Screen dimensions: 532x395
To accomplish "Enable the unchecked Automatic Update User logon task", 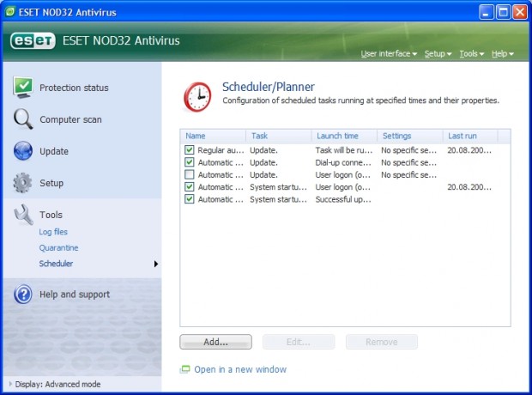I will tap(190, 174).
